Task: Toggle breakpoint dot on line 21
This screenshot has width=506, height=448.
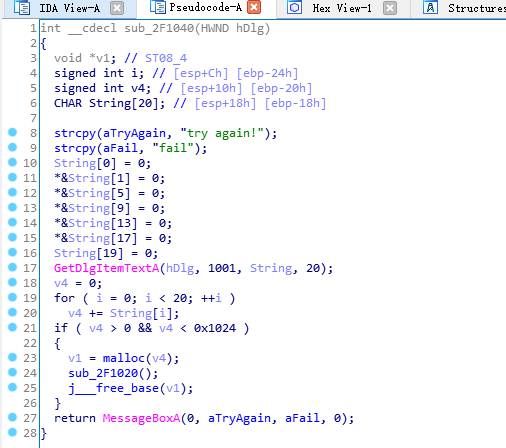Action: pos(12,327)
